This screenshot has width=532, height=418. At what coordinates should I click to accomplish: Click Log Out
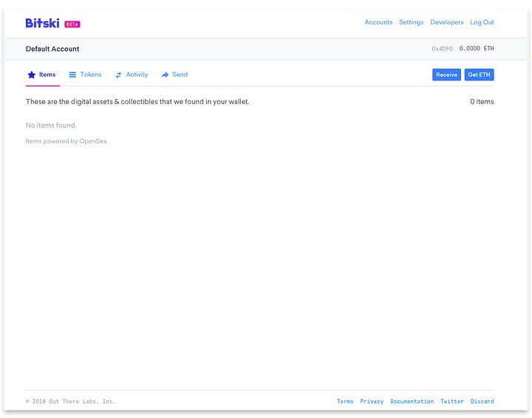coord(482,22)
